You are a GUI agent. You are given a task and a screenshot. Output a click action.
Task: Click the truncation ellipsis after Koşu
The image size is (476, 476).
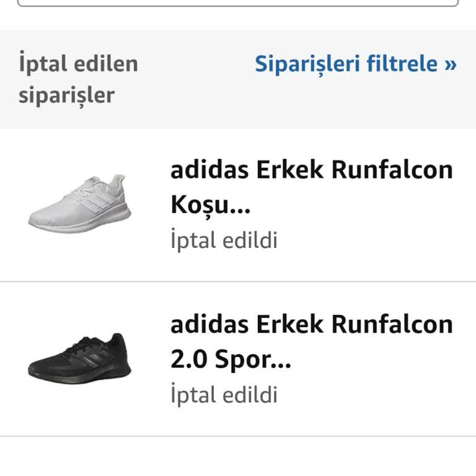click(240, 208)
